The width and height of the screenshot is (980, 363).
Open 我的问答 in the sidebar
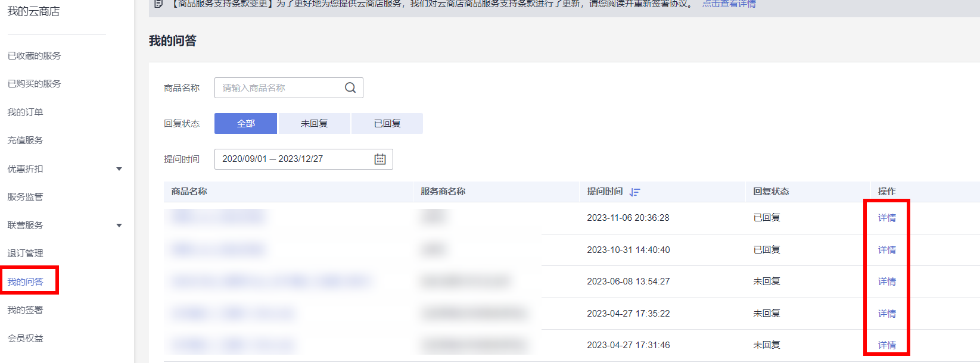[26, 281]
